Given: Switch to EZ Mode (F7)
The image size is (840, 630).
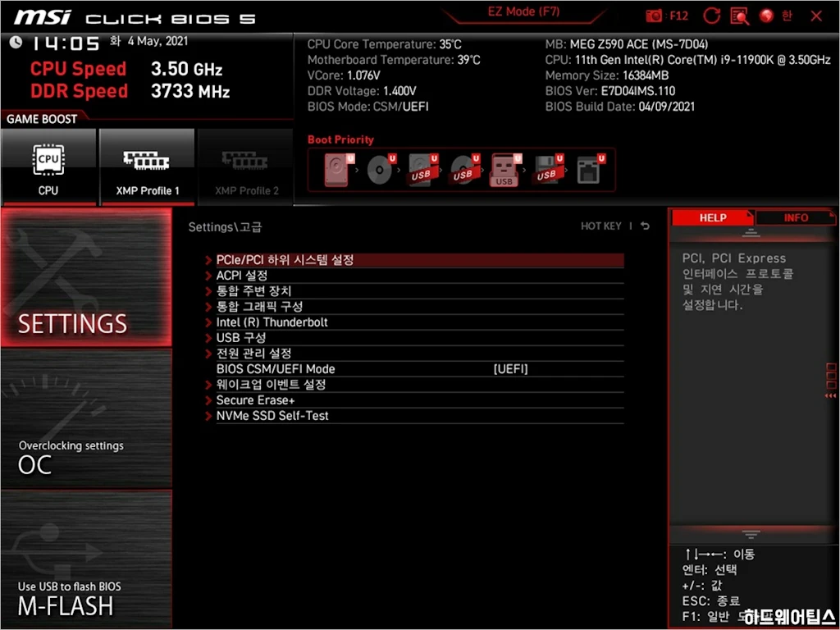Looking at the screenshot, I should [523, 12].
